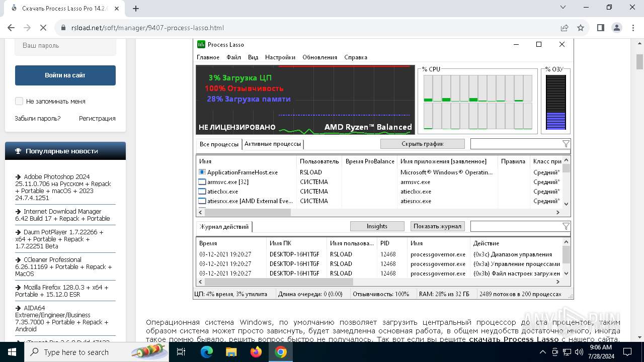The image size is (644, 362).
Task: Show hidden system tray icons
Action: [542, 352]
